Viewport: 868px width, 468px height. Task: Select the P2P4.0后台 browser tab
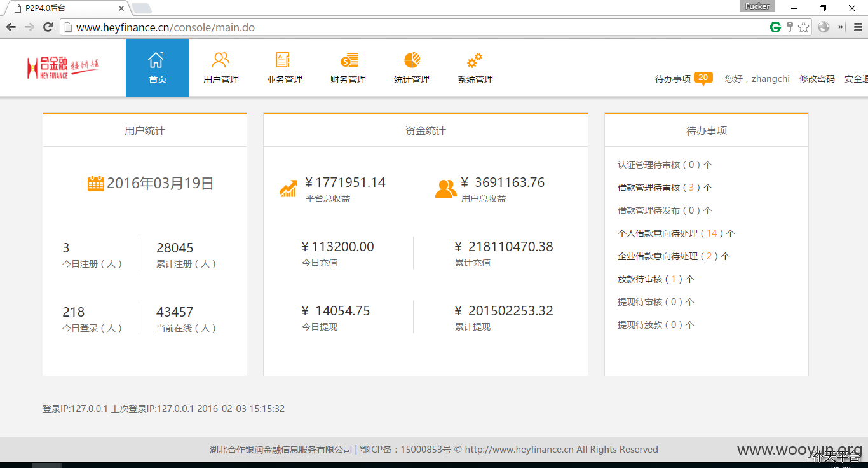click(67, 8)
